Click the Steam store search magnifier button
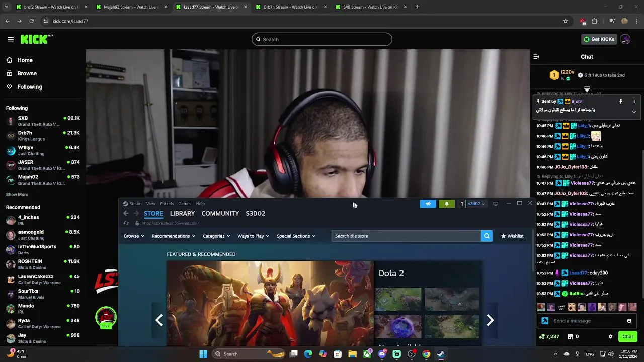Screen dimensions: 644x362 487,236
